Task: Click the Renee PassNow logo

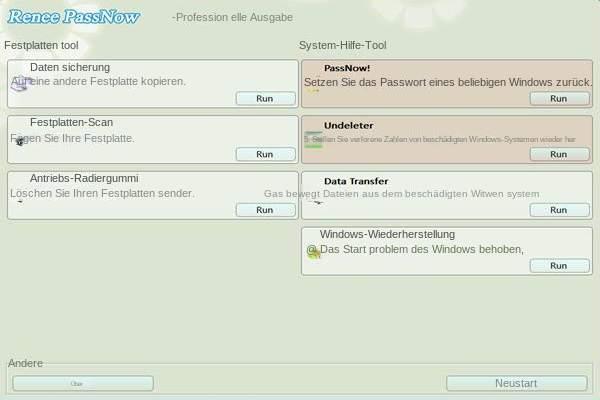Action: (73, 17)
